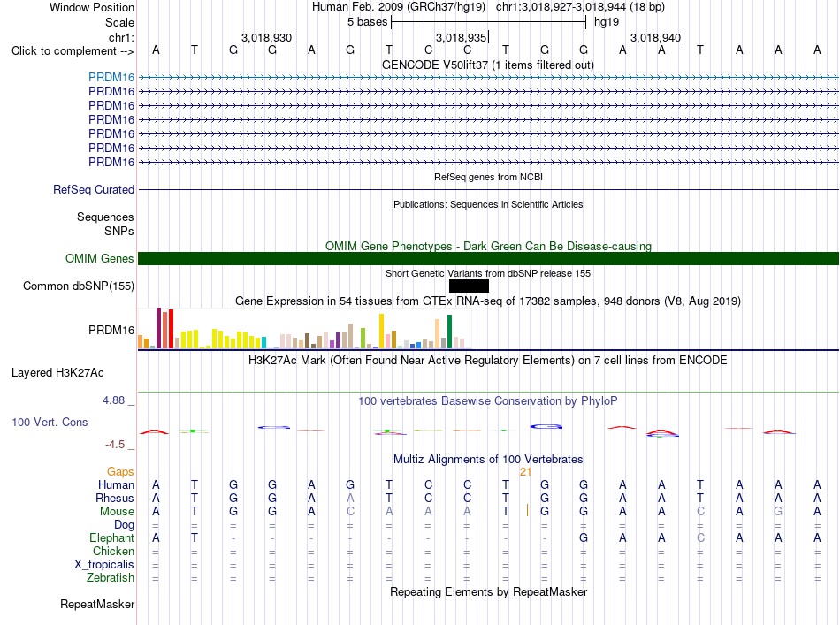Screen dimensions: 840x625
Task: Open the Layered H3K27Ac track label
Action: click(57, 373)
